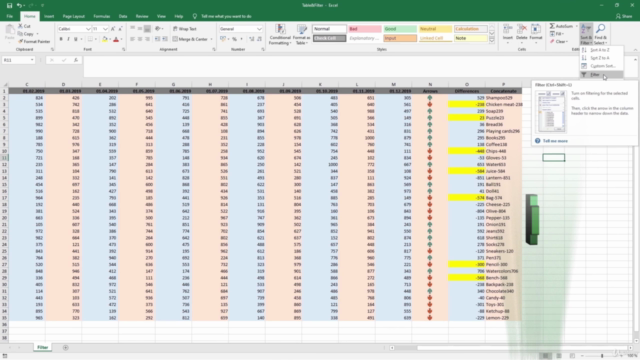This screenshot has height=360, width=640.
Task: Toggle middle vertical alignment
Action: point(140,29)
